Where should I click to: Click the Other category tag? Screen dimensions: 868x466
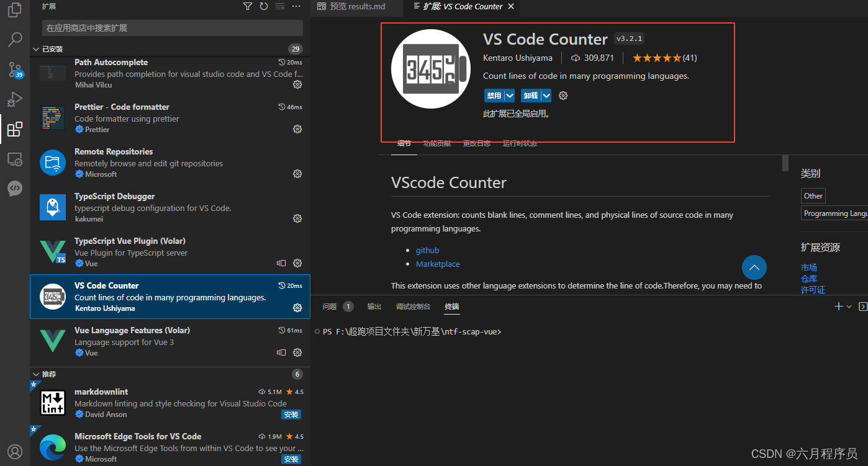813,195
